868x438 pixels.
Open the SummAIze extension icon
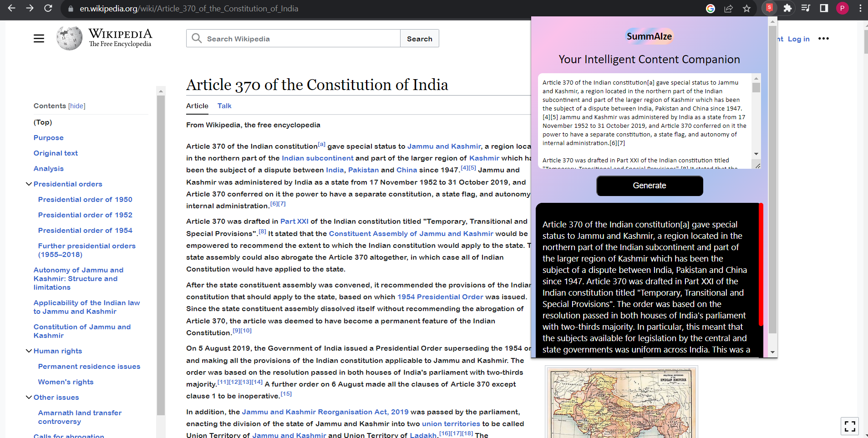pos(769,8)
